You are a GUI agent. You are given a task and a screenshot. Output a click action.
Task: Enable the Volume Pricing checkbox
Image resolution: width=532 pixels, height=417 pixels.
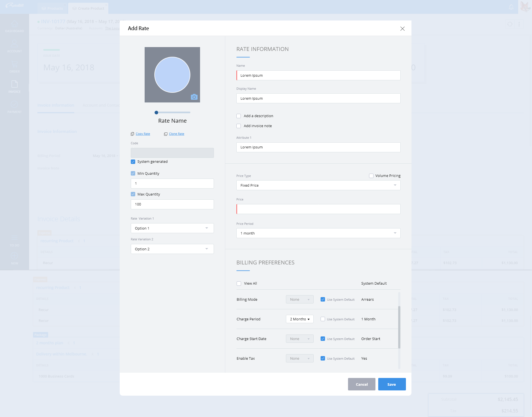click(x=371, y=176)
